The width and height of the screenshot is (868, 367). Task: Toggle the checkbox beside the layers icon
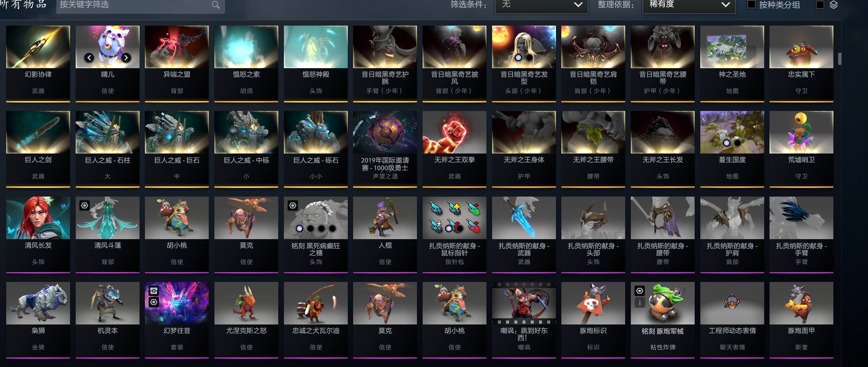tap(820, 5)
